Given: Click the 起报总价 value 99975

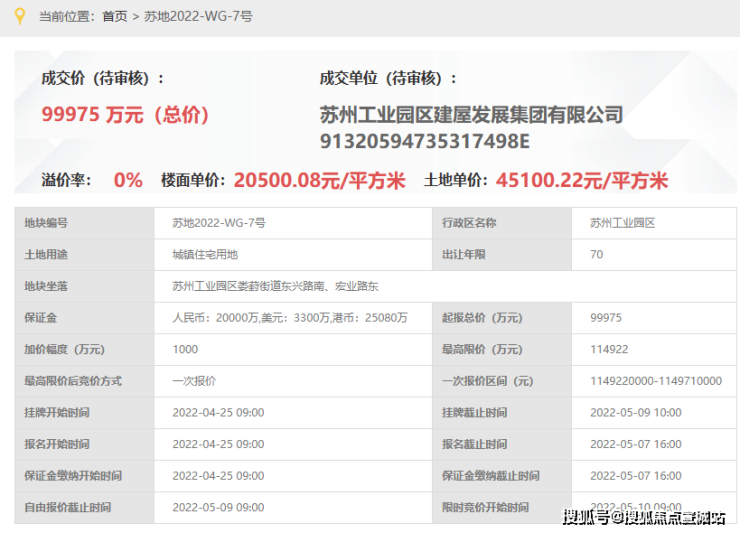Looking at the screenshot, I should tap(606, 318).
